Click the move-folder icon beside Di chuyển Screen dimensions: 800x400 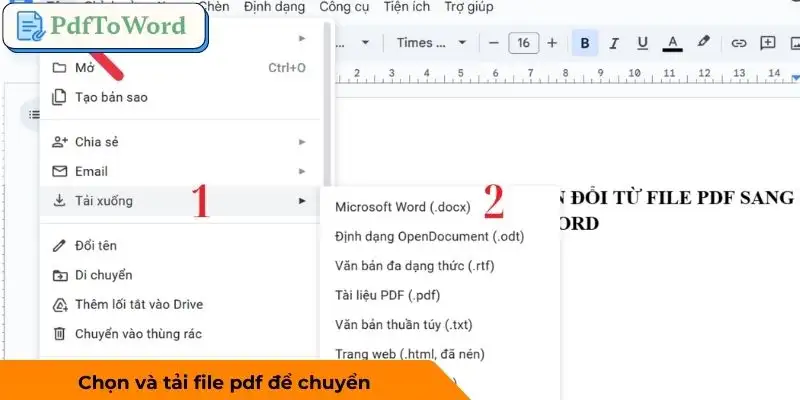point(60,276)
